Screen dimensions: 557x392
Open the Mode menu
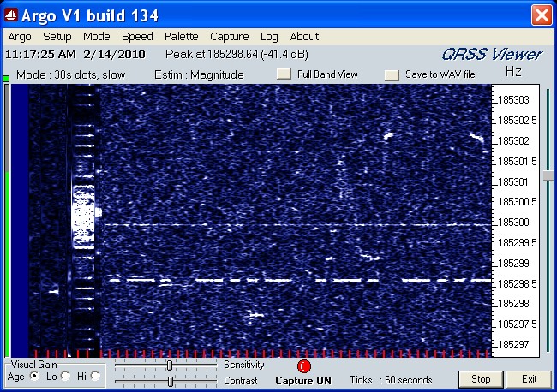97,37
